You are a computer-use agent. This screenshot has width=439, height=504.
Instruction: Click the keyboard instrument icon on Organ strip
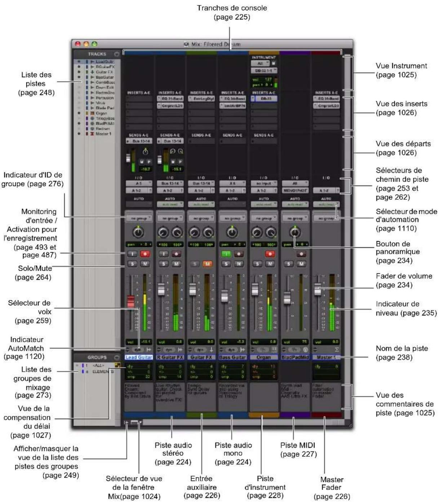(x=274, y=350)
